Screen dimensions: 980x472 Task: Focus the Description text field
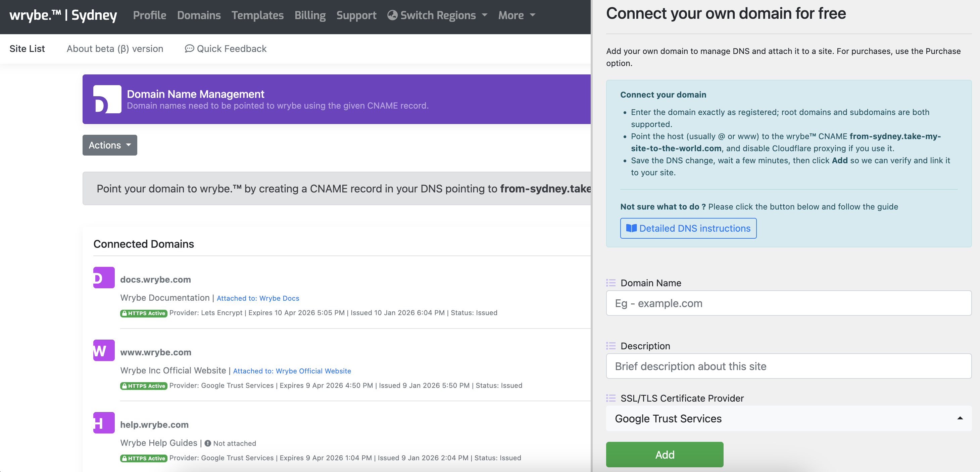(x=788, y=366)
